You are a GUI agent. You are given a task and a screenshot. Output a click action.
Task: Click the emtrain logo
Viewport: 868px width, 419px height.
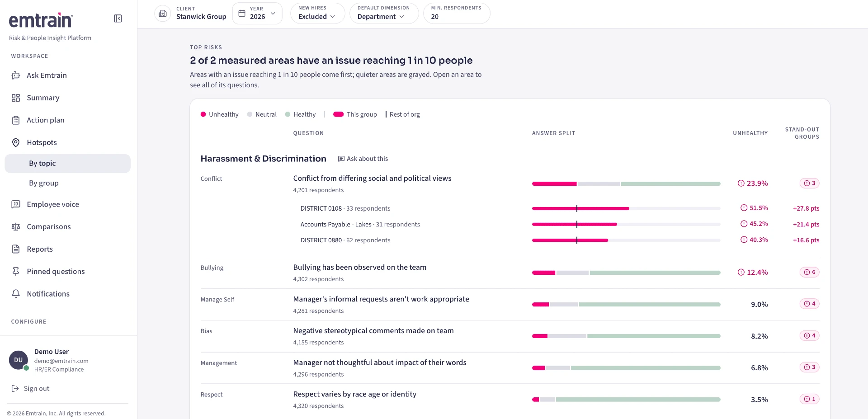click(41, 20)
